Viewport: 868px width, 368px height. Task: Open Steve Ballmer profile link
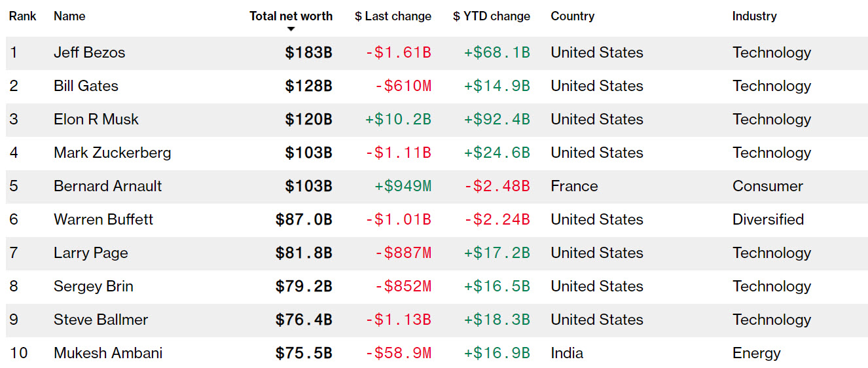click(x=101, y=320)
